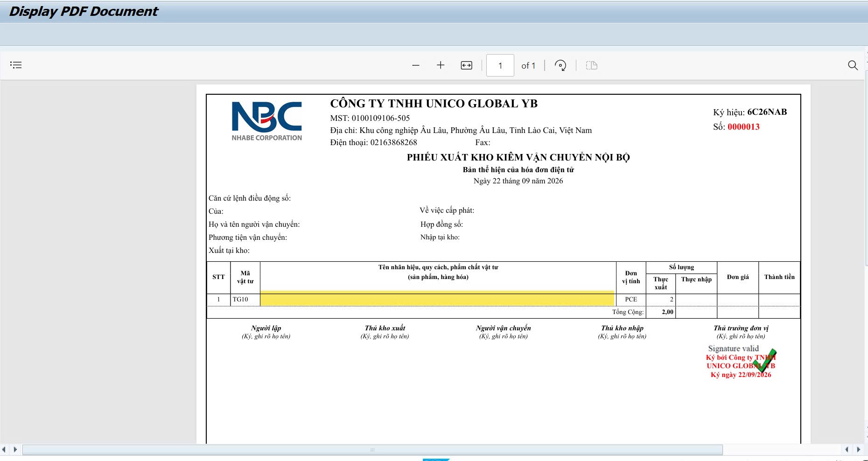Click the Họ và tên người vận chuyển label

coord(254,224)
